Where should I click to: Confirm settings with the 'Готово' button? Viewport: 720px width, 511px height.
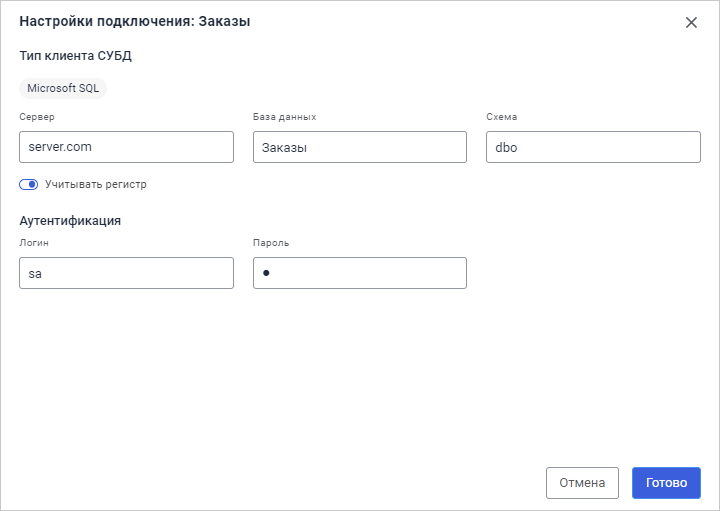(666, 482)
